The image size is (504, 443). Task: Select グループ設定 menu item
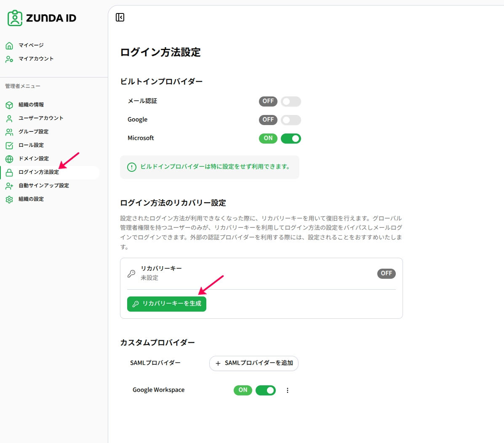pos(33,132)
